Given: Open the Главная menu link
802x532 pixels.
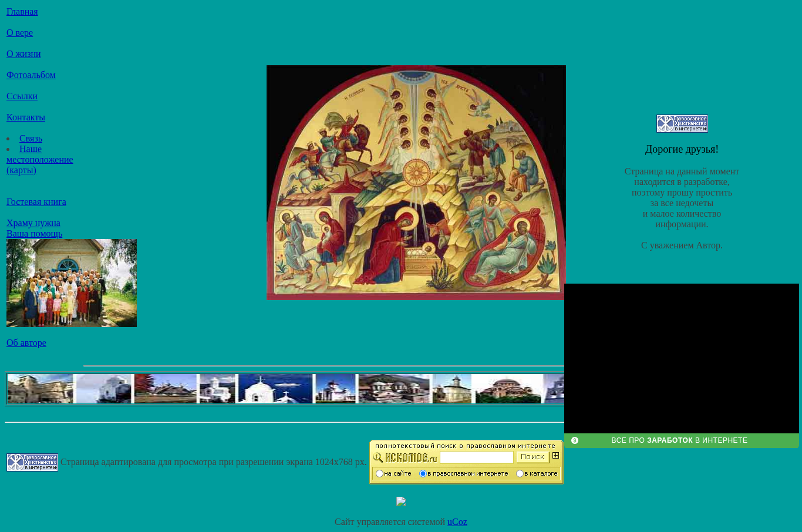Looking at the screenshot, I should coord(22,12).
